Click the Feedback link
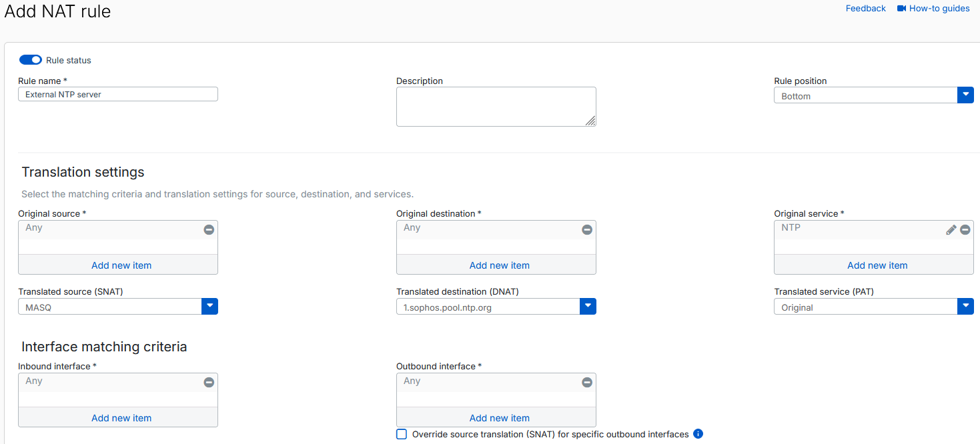Viewport: 980px width, 444px height. [x=865, y=8]
